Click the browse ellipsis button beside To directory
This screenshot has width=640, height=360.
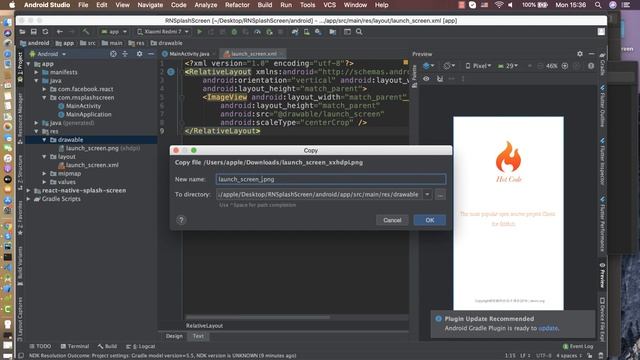pyautogui.click(x=440, y=195)
